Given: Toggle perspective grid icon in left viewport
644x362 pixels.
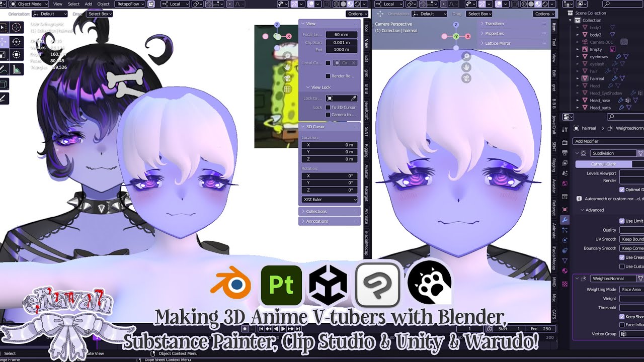Looking at the screenshot, I should [287, 89].
